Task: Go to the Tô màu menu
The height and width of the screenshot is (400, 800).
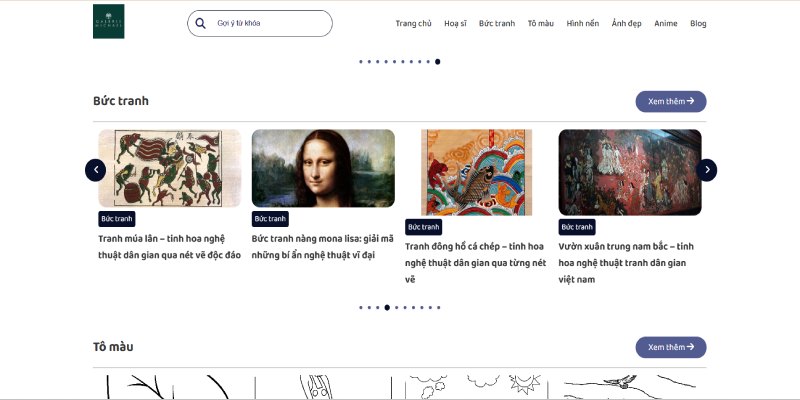Action: click(x=541, y=23)
